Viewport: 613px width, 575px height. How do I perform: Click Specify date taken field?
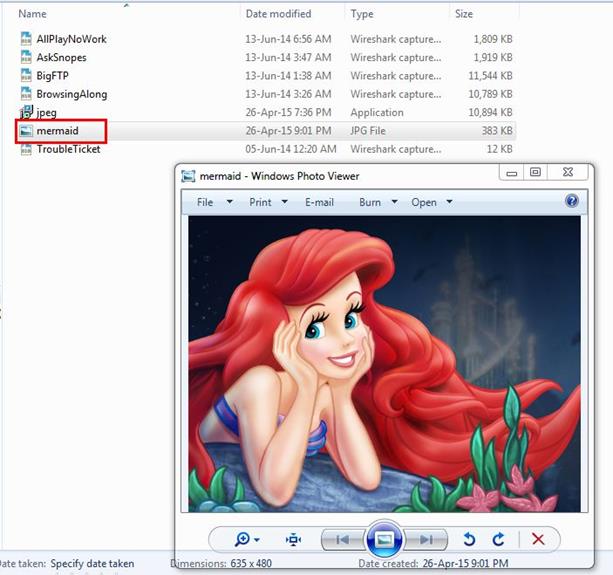(92, 565)
